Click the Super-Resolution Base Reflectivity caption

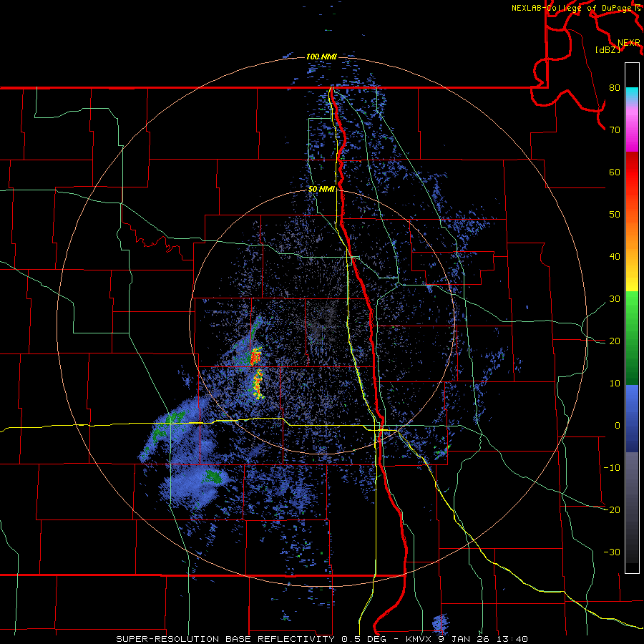(x=321, y=639)
